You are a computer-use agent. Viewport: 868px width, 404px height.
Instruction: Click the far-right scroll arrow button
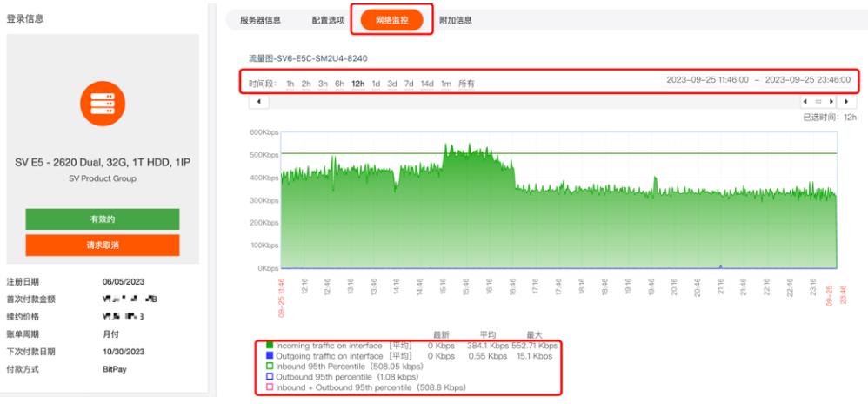[x=848, y=103]
